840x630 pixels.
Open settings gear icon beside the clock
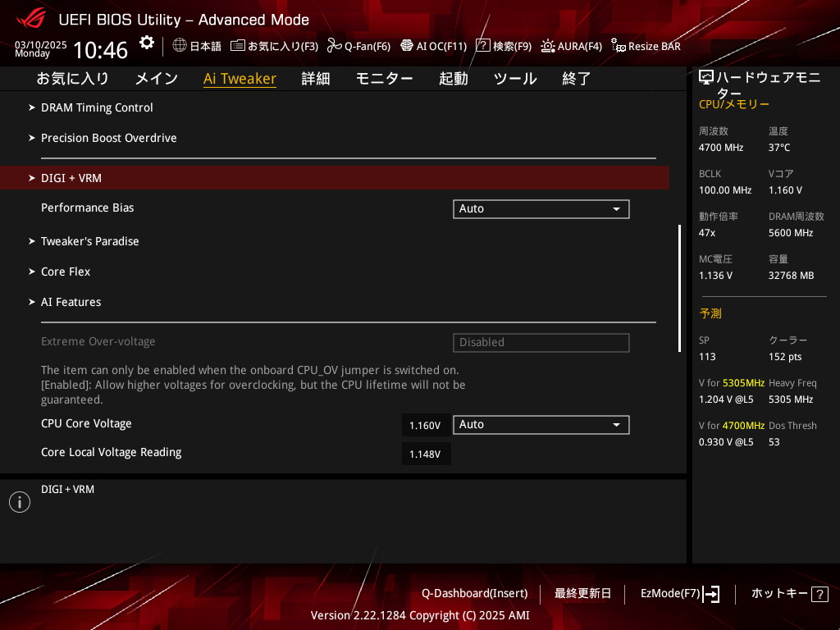(146, 43)
